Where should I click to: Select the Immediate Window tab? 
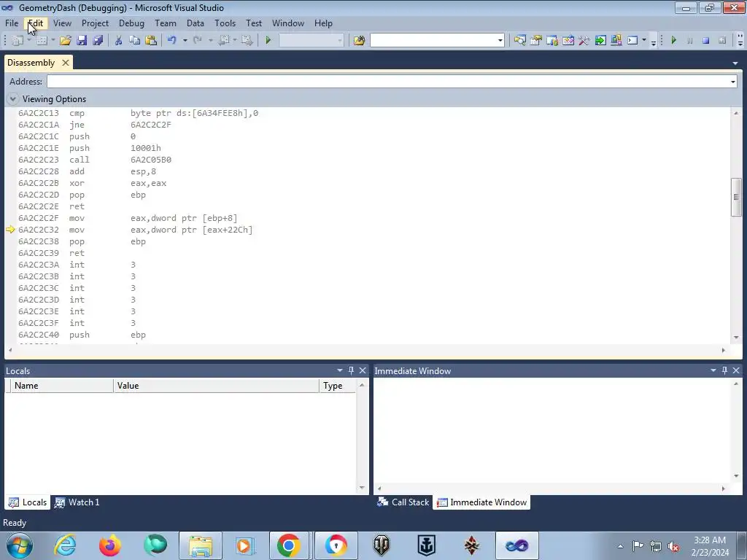(481, 502)
